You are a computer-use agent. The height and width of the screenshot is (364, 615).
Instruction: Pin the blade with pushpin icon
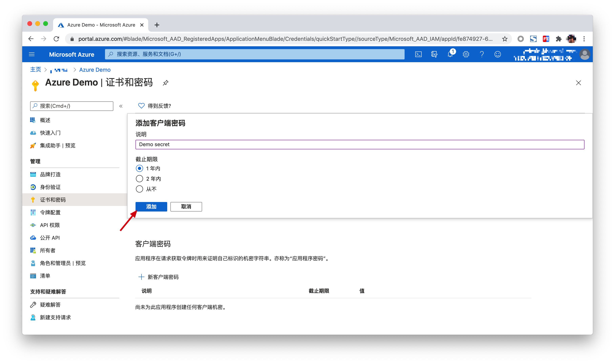(166, 83)
